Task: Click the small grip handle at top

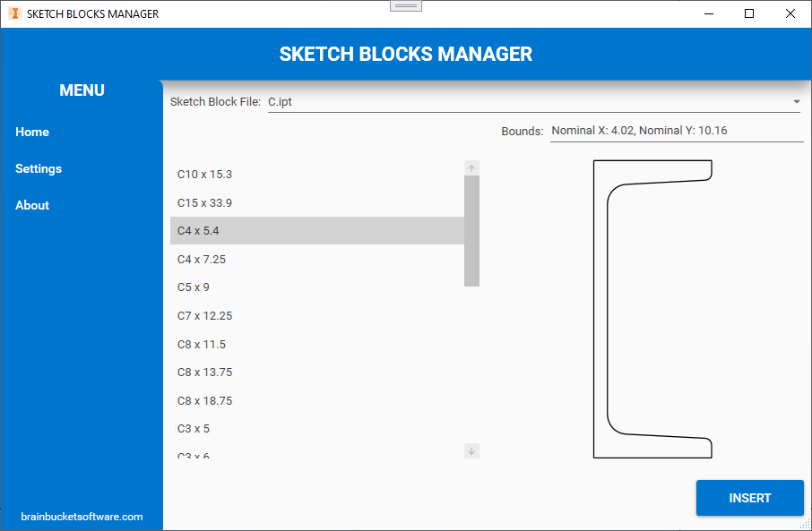Action: tap(406, 5)
